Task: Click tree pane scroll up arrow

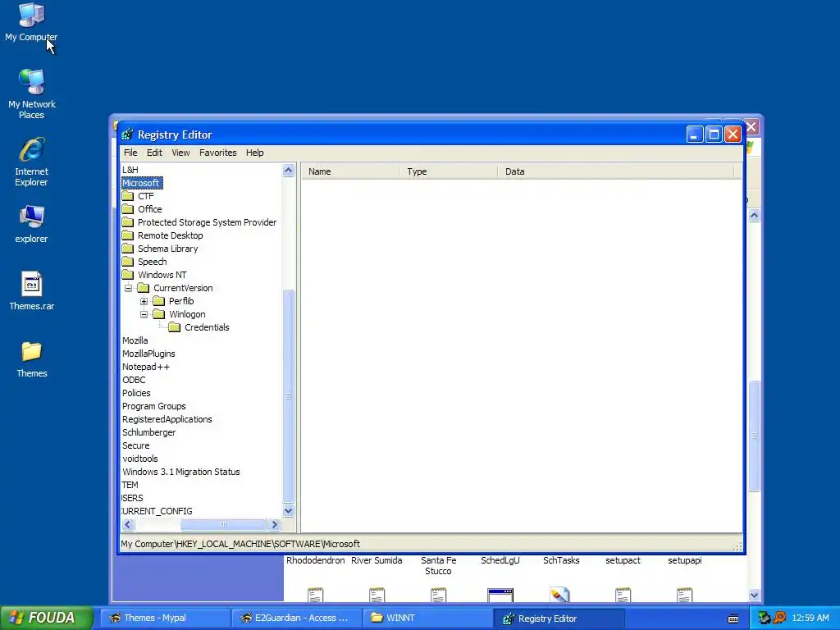Action: [288, 171]
